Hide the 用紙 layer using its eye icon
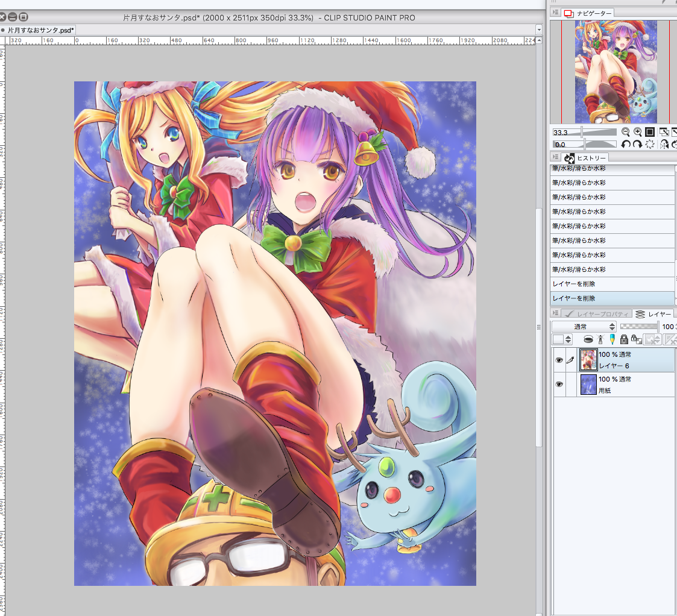The width and height of the screenshot is (677, 616). click(559, 384)
